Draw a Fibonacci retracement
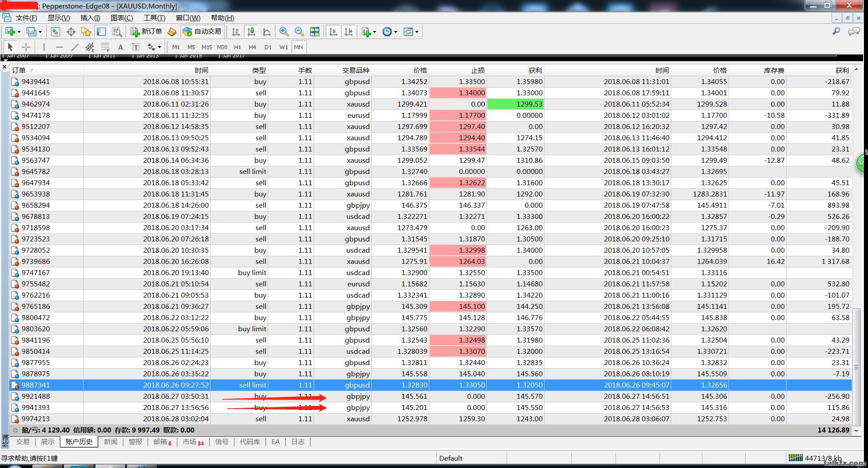This screenshot has width=868, height=468. [105, 47]
